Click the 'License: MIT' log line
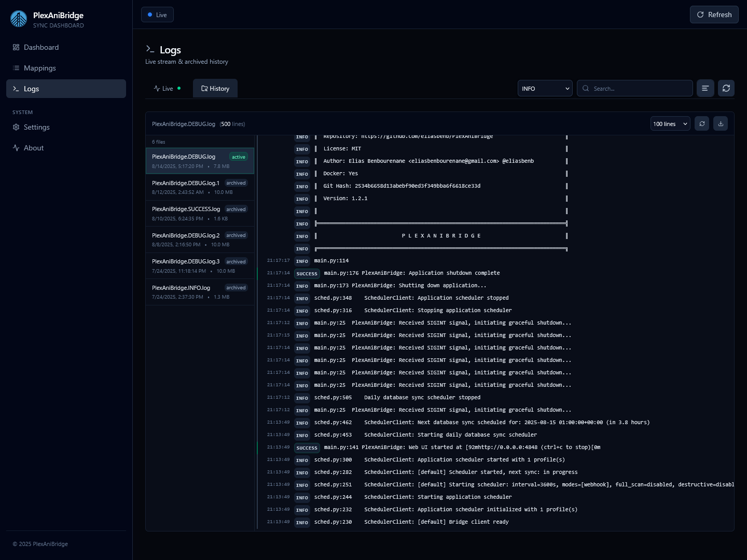Viewport: 747px width, 560px height. (495, 149)
